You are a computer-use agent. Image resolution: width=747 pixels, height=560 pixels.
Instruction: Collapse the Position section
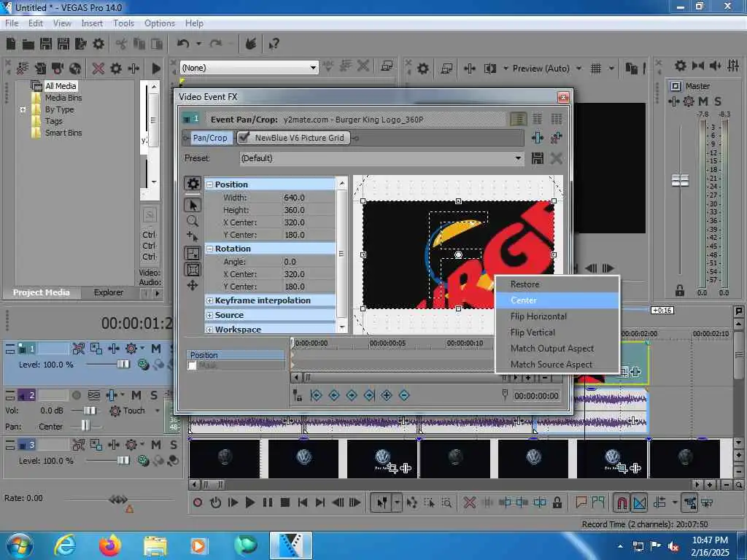(209, 184)
